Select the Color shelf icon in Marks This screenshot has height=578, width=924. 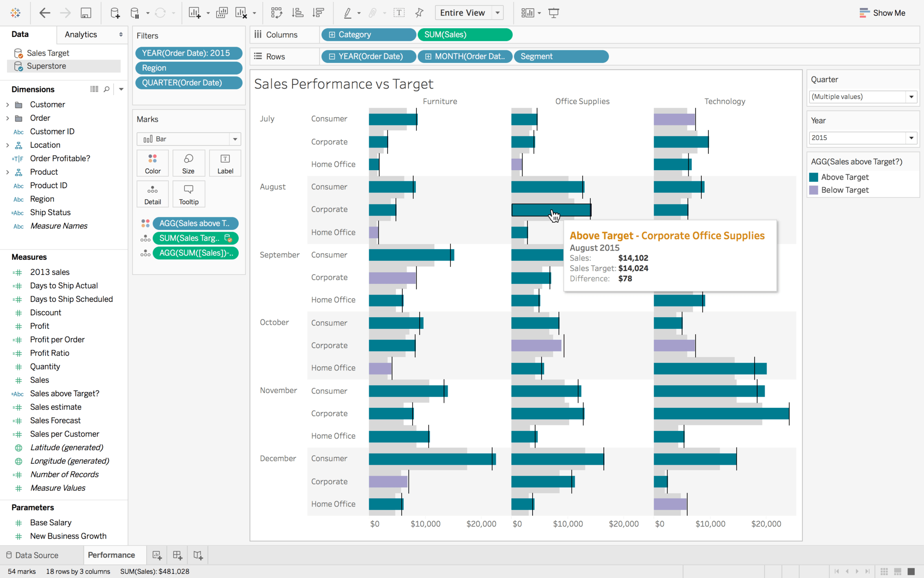[x=152, y=162]
